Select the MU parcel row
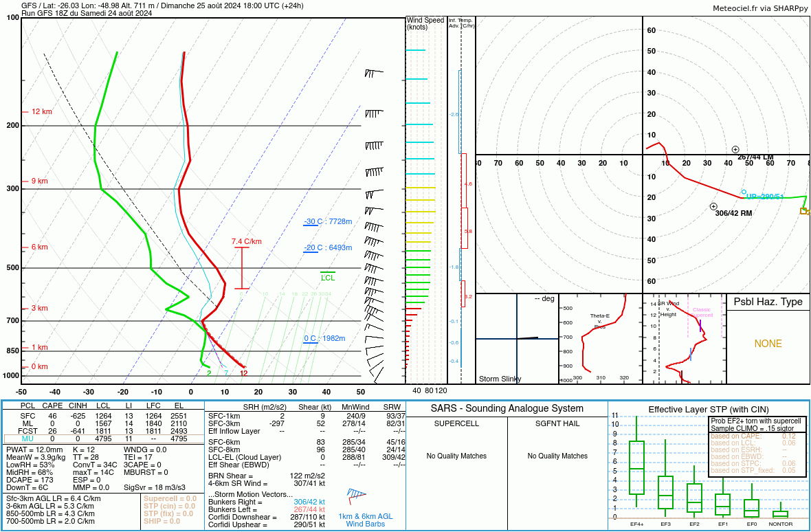Image resolution: width=811 pixels, height=532 pixels. [103, 439]
